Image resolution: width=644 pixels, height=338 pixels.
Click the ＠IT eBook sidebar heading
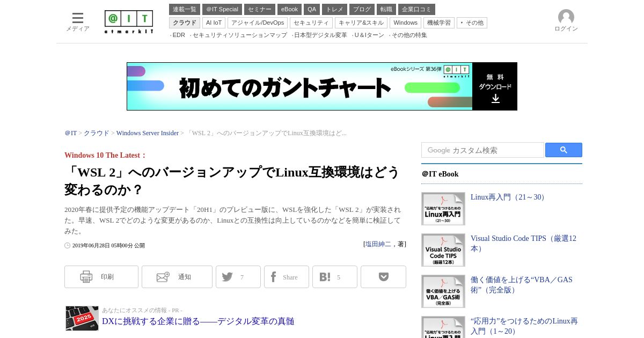(440, 174)
